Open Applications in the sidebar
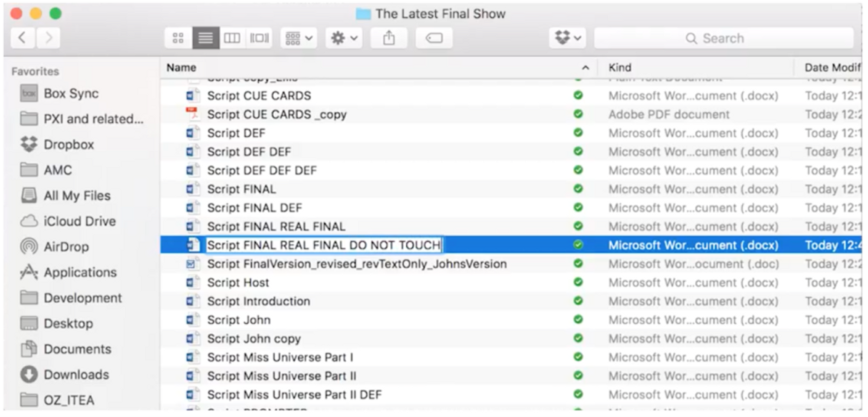868x417 pixels. click(x=69, y=273)
